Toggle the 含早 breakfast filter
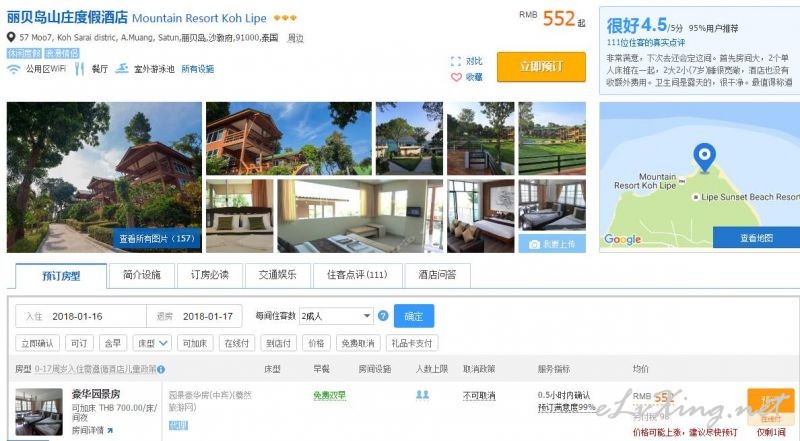Viewport: 800px width, 441px height. [x=113, y=343]
